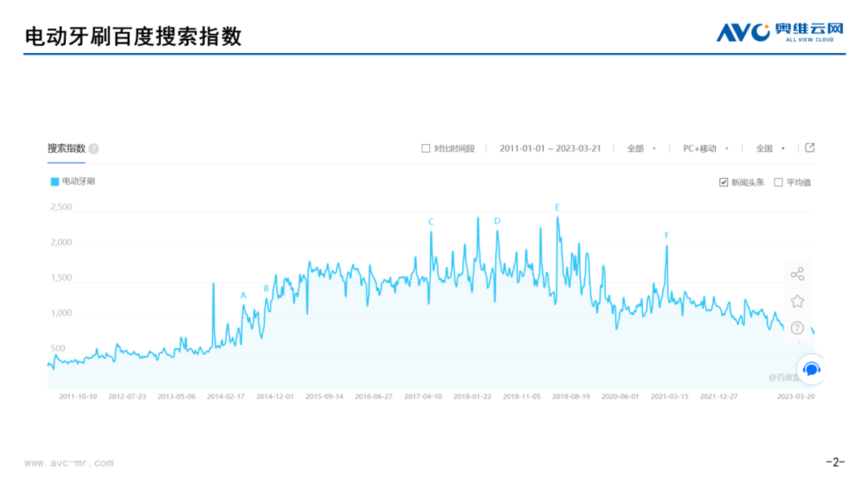Click the www.avc-mr.com footer link
Image resolution: width=868 pixels, height=489 pixels.
tap(69, 463)
